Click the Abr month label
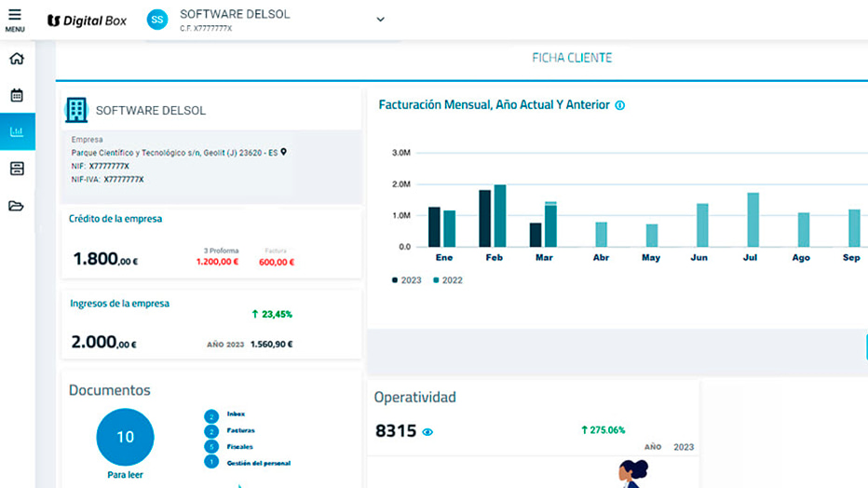The height and width of the screenshot is (488, 868). (x=601, y=257)
